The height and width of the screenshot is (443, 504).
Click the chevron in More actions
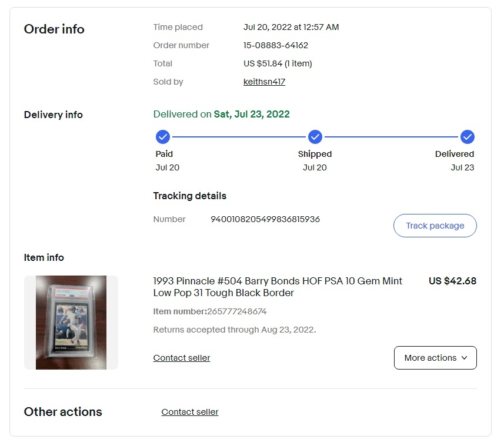click(464, 358)
